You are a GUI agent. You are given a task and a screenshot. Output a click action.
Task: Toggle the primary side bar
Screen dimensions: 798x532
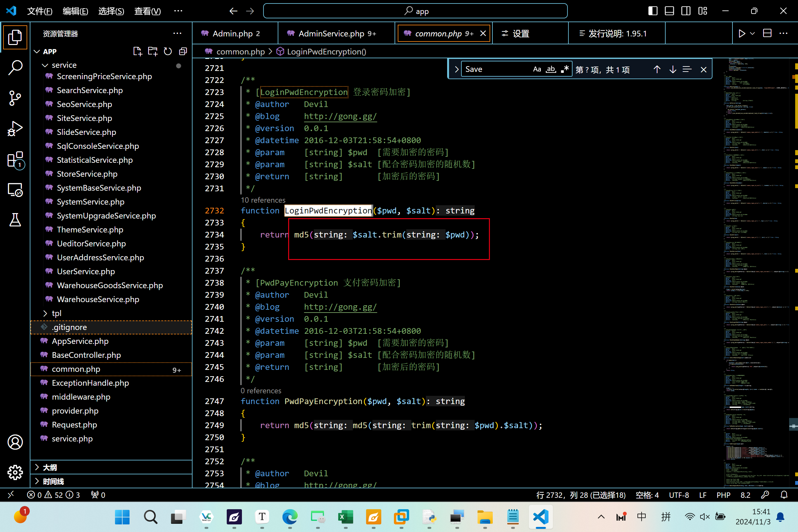[652, 11]
